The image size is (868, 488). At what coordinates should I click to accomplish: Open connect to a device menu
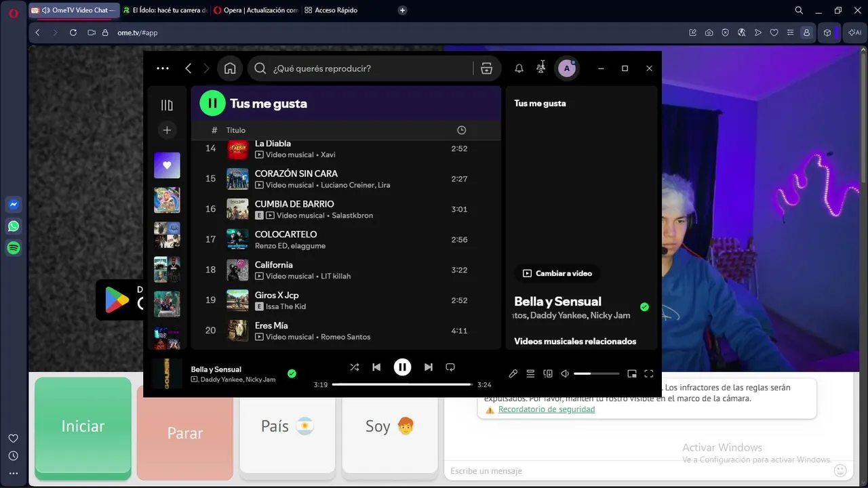tap(548, 373)
